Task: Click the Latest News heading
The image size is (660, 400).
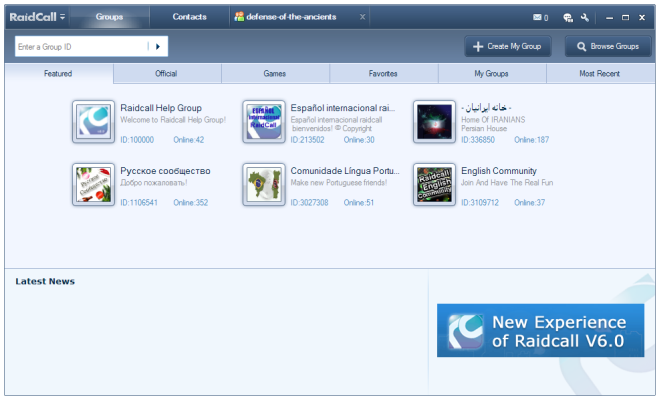Action: point(45,281)
